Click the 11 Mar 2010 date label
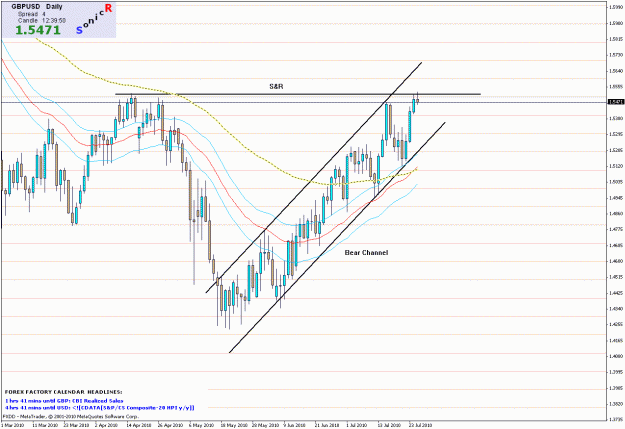Viewport: 625px width, 429px height. 45,425
